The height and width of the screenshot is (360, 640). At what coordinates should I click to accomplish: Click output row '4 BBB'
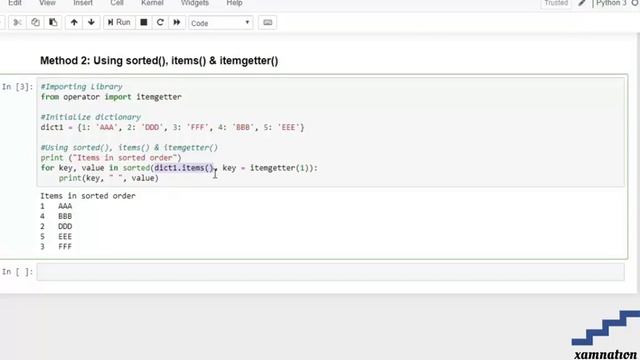tap(56, 216)
